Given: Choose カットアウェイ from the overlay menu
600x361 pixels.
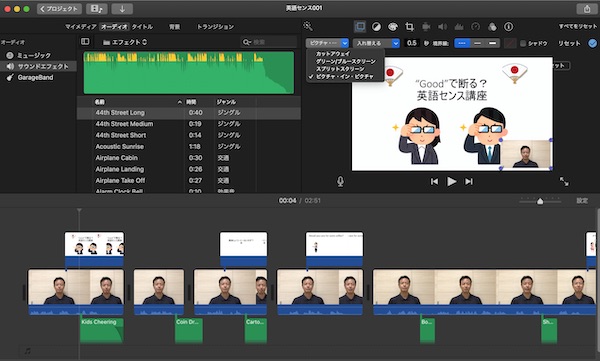Looking at the screenshot, I should click(x=332, y=54).
